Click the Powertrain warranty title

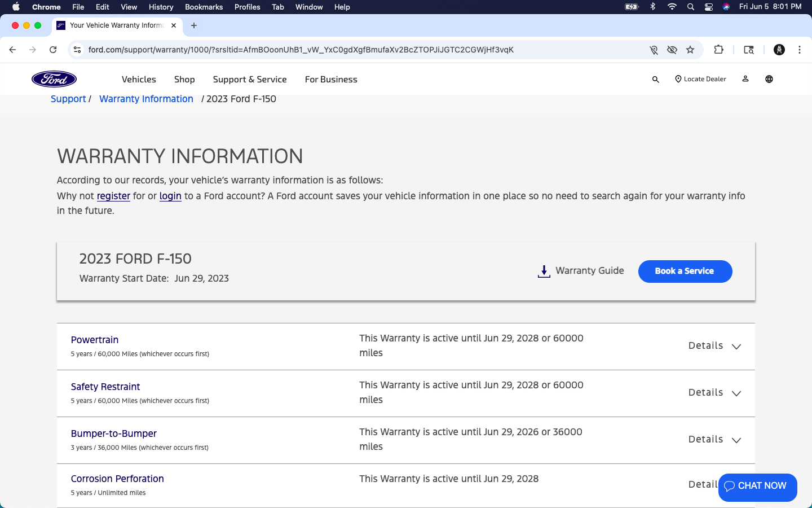coord(95,340)
